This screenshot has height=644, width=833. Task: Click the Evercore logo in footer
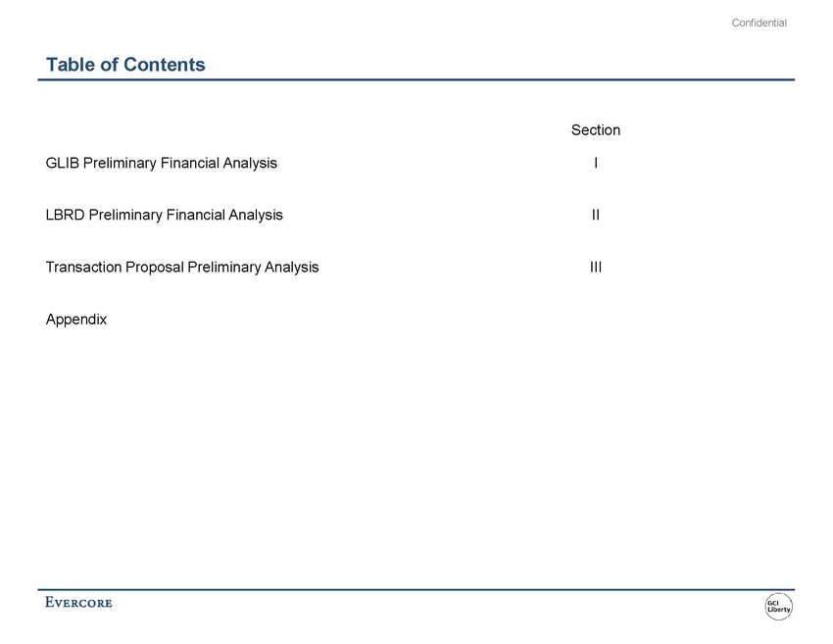coord(78,602)
